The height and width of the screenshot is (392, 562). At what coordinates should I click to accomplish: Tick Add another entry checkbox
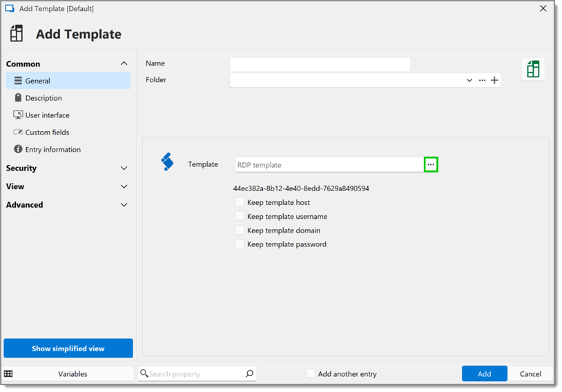pos(311,373)
